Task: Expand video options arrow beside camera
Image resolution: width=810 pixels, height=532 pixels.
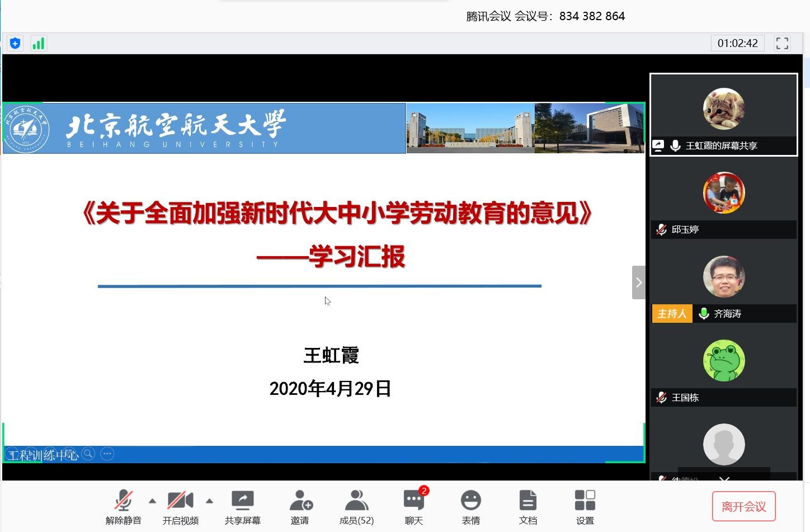Action: pos(209,501)
